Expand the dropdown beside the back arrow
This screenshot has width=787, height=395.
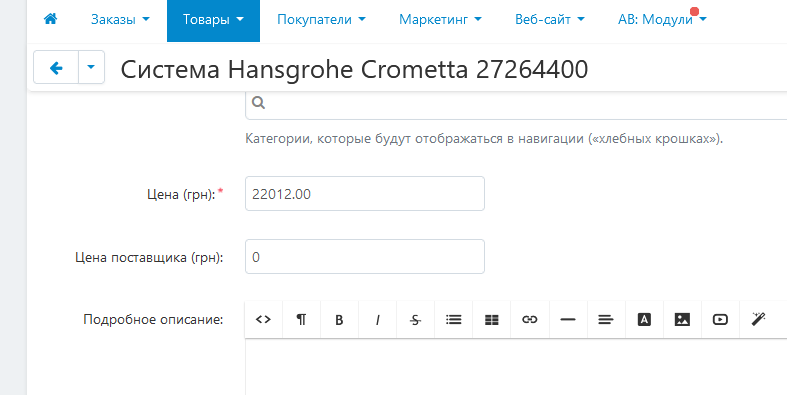[91, 67]
